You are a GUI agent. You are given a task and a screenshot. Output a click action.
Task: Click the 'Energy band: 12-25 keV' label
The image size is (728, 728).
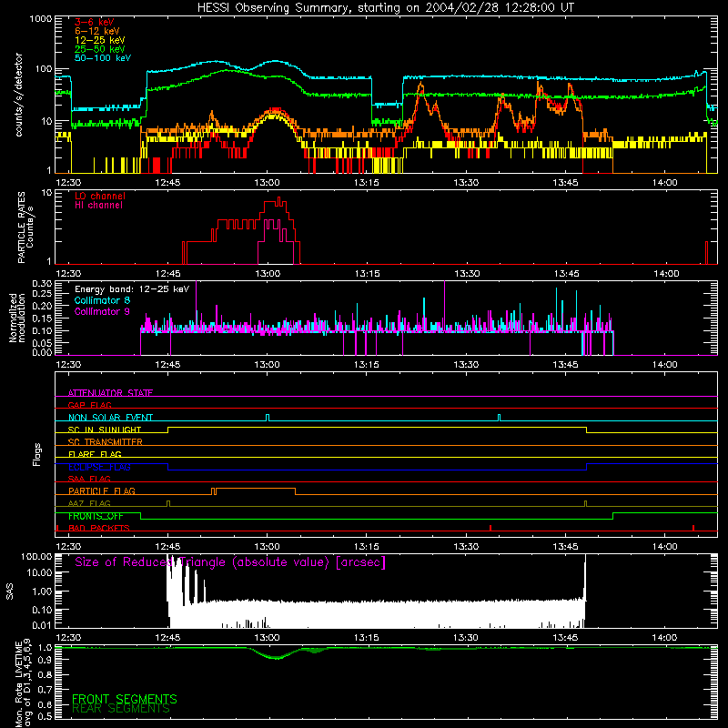pyautogui.click(x=132, y=289)
